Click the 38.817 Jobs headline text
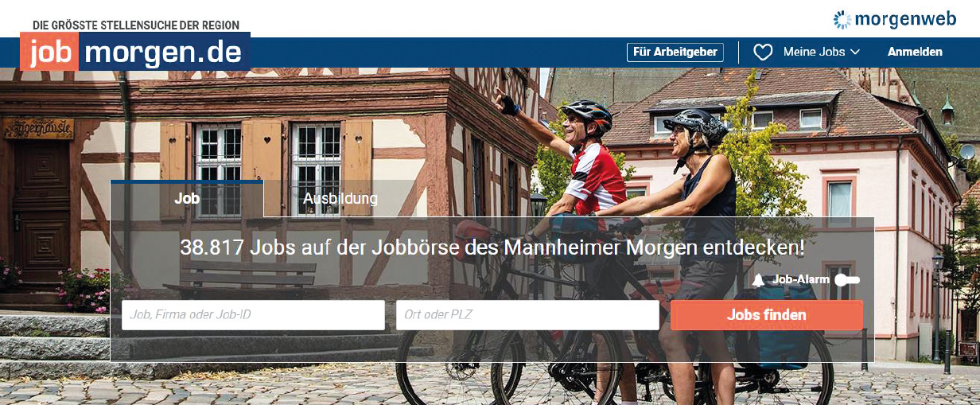Viewport: 980px width, 405px height. [492, 247]
